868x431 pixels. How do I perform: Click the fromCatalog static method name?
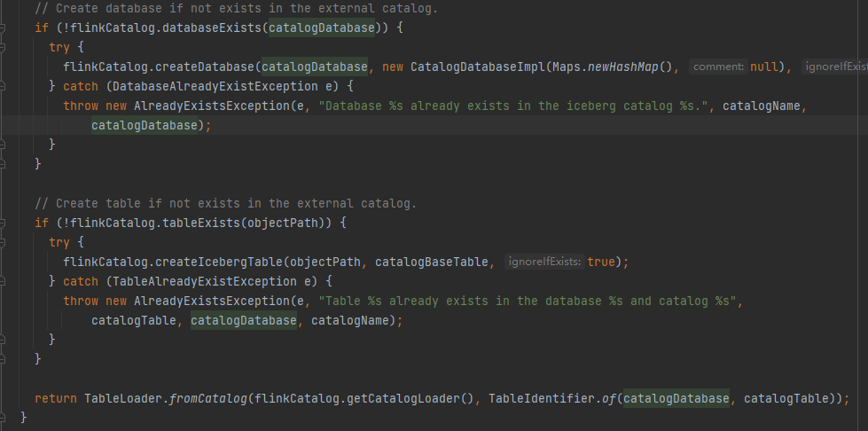click(x=207, y=398)
